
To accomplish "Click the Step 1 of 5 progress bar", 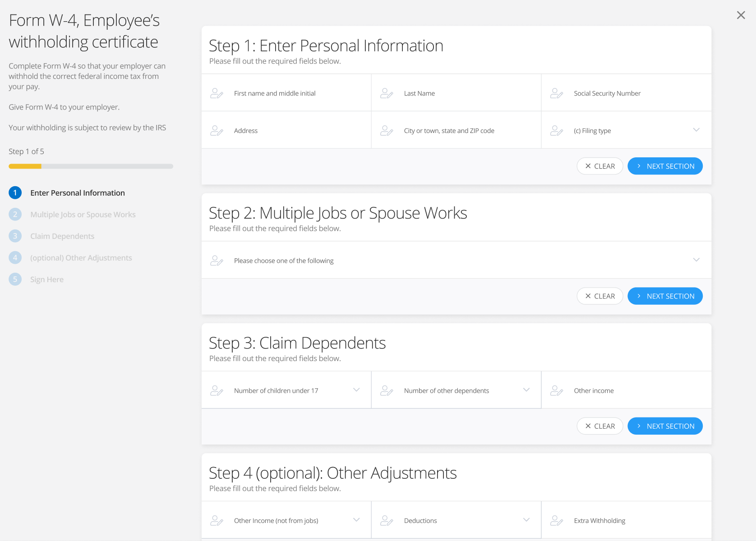I will [90, 166].
